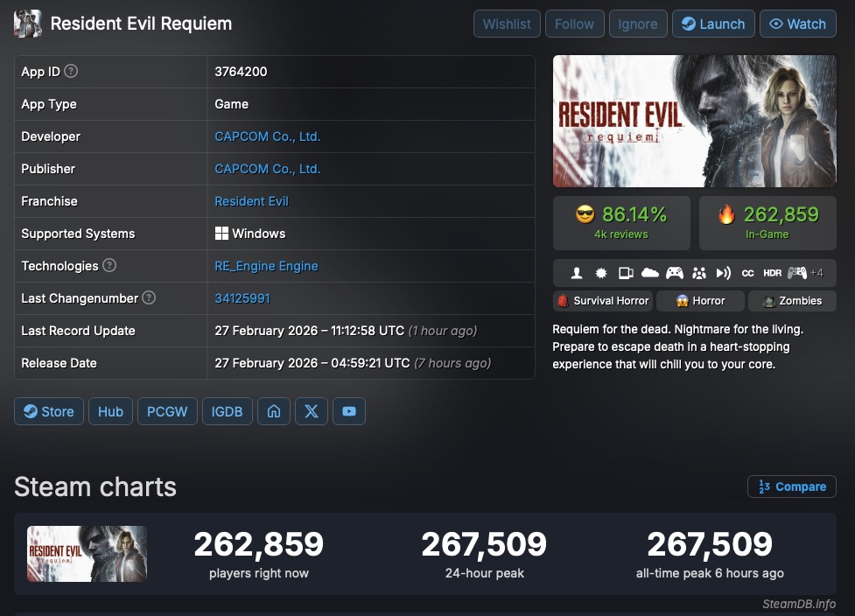Image resolution: width=855 pixels, height=616 pixels.
Task: Expand the +4 hidden feature icons
Action: point(819,272)
